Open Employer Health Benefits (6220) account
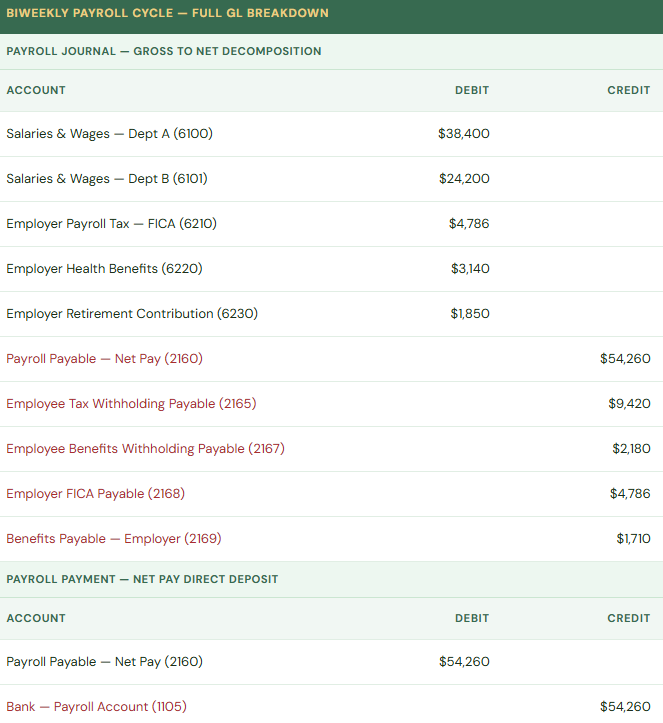This screenshot has height=723, width=663. pos(98,269)
